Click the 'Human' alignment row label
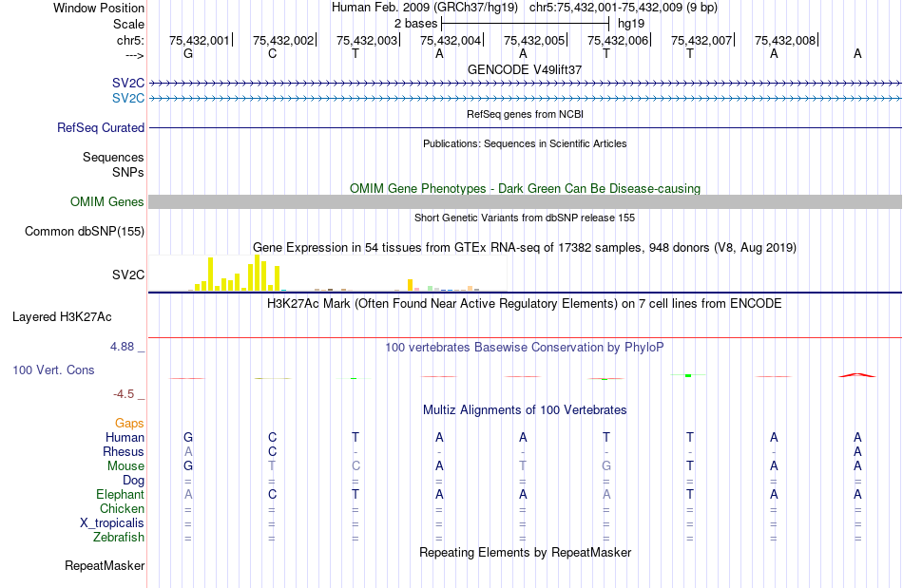The image size is (903, 588). click(125, 437)
